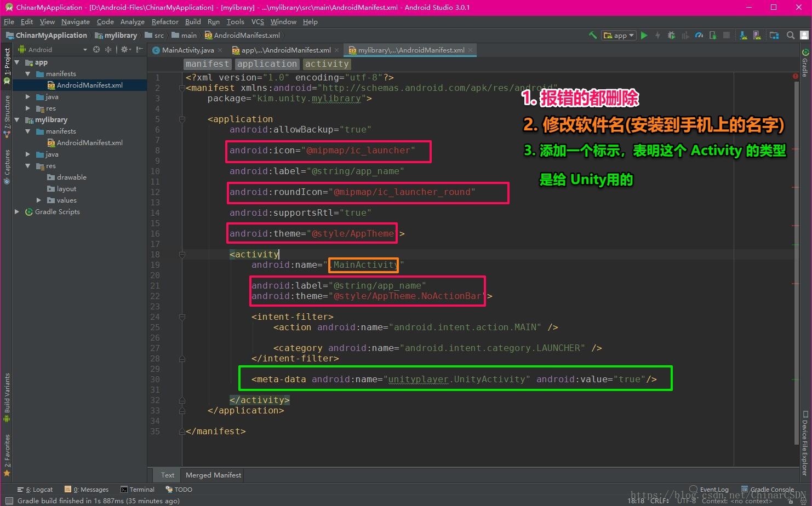
Task: Close the MainActivity.java tab
Action: (x=220, y=50)
